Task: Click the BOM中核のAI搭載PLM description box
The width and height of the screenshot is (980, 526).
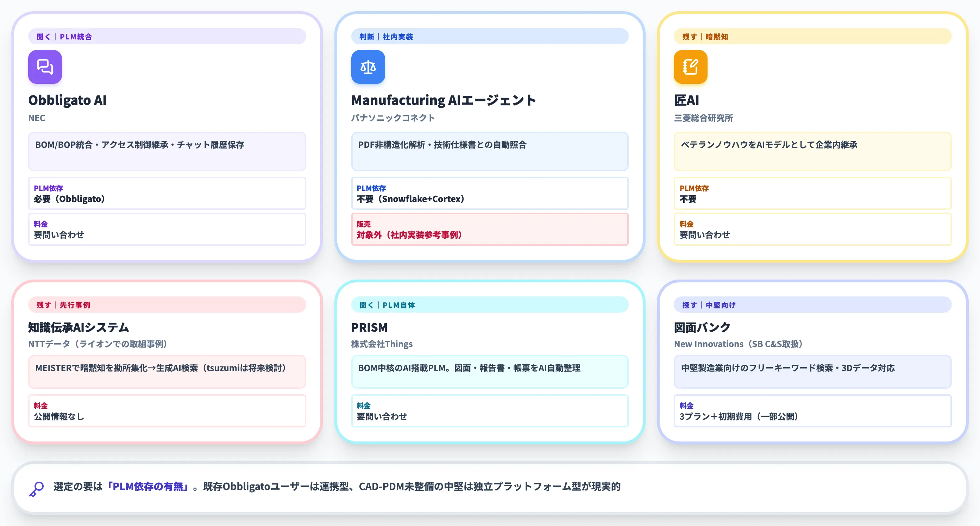Action: [x=490, y=372]
